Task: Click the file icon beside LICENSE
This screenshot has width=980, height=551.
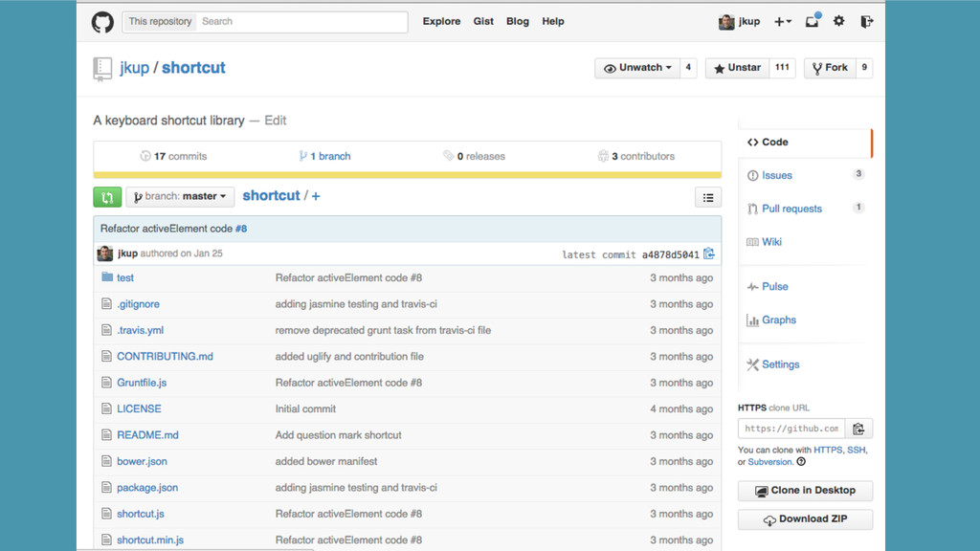Action: pyautogui.click(x=106, y=408)
